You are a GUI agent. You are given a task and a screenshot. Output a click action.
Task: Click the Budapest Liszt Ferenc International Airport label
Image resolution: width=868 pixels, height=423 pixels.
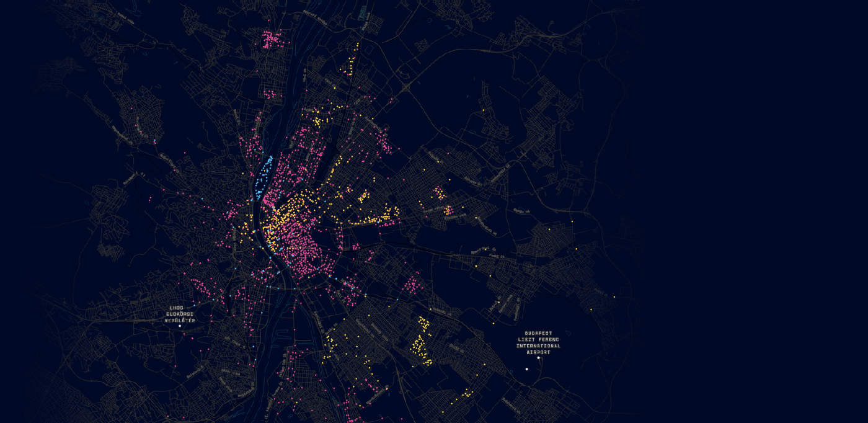[538, 343]
